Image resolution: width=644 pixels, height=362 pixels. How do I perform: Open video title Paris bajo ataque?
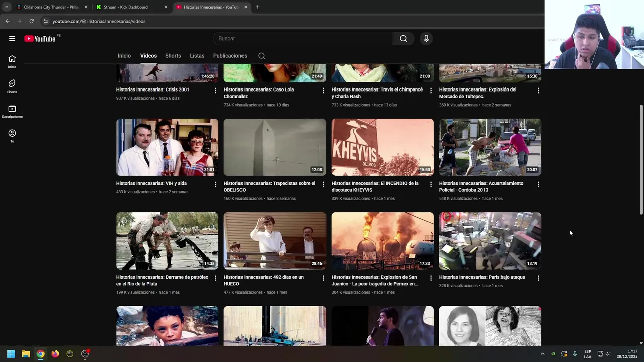pos(482,277)
